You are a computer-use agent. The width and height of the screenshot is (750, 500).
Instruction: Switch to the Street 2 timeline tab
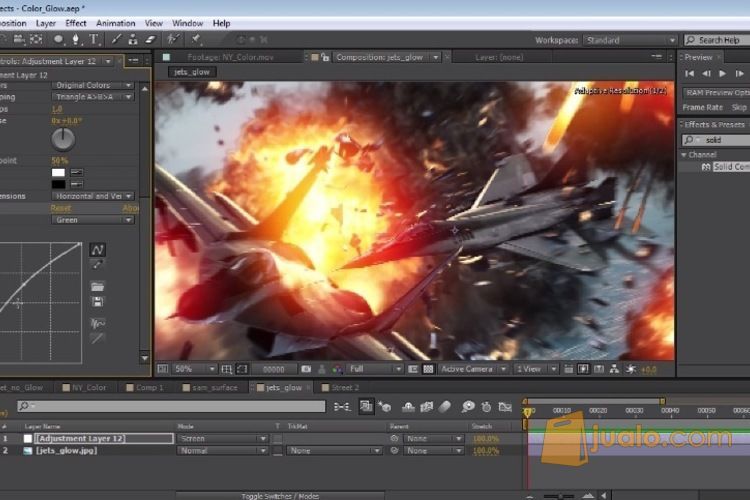click(340, 388)
